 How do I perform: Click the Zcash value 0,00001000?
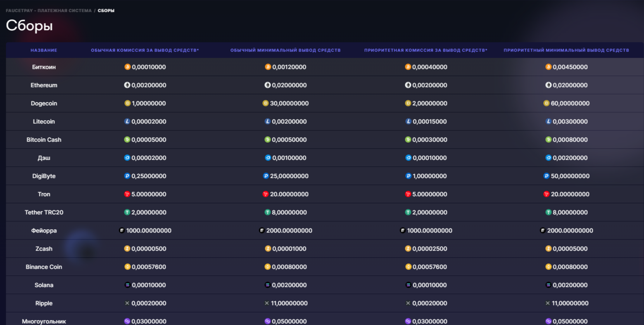(289, 249)
